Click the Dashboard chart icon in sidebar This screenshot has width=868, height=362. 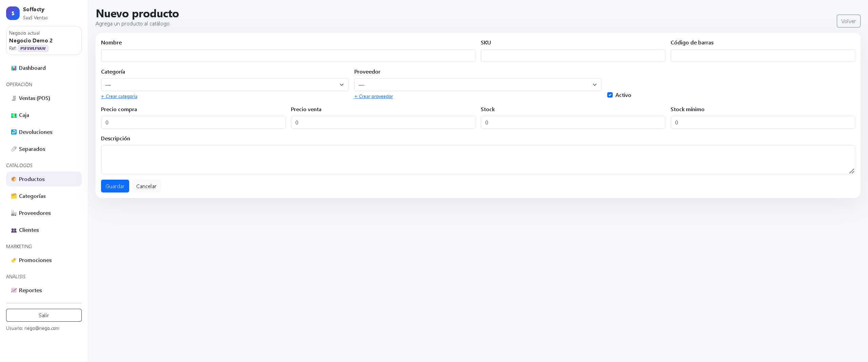[x=14, y=68]
